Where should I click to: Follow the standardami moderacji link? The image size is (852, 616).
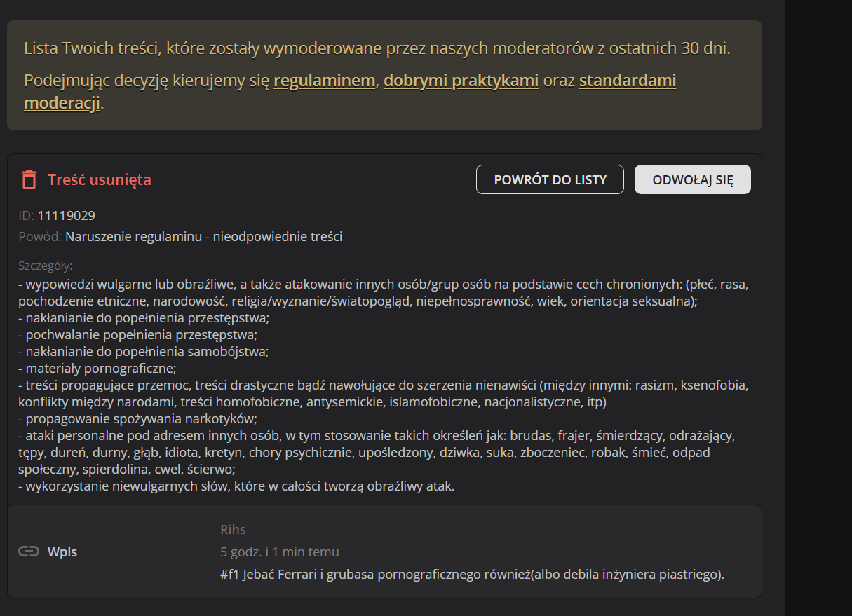(x=627, y=81)
